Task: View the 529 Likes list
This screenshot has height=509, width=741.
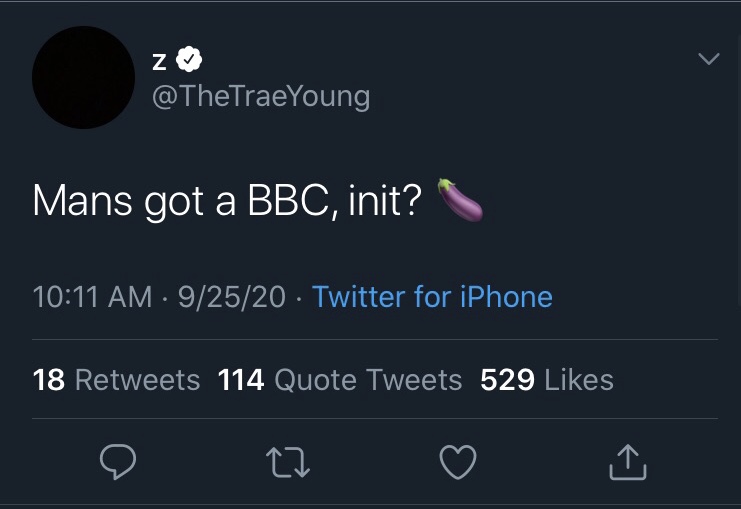Action: pyautogui.click(x=547, y=380)
